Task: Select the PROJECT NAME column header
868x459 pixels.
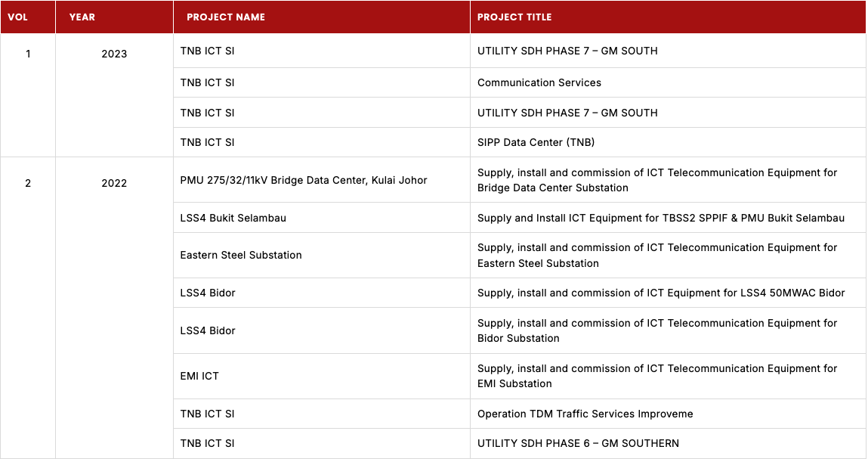Action: click(x=225, y=17)
